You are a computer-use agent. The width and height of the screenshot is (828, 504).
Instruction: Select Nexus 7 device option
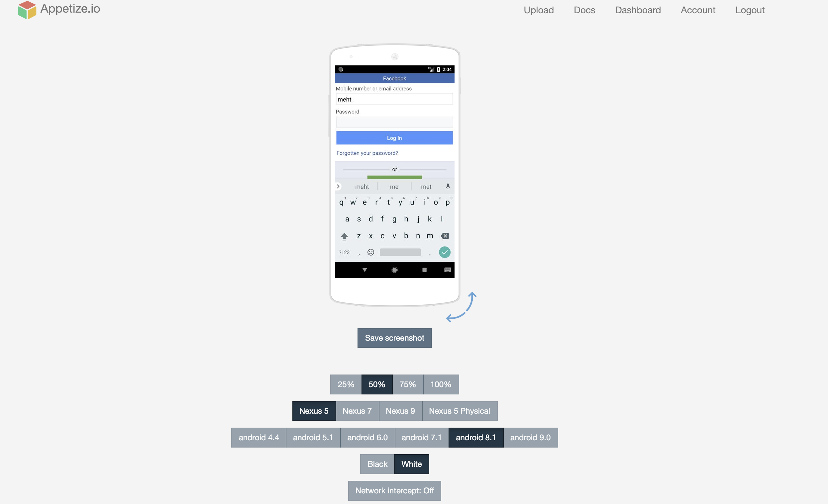[x=356, y=410]
